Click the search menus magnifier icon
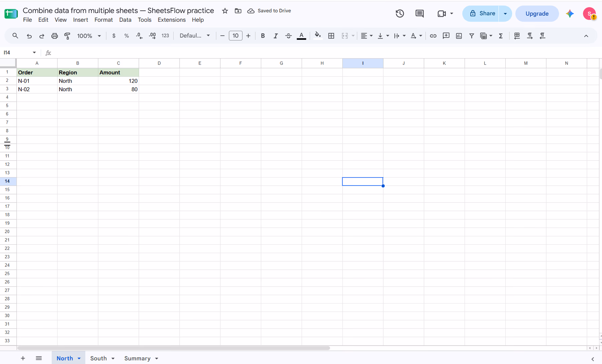 [x=15, y=36]
